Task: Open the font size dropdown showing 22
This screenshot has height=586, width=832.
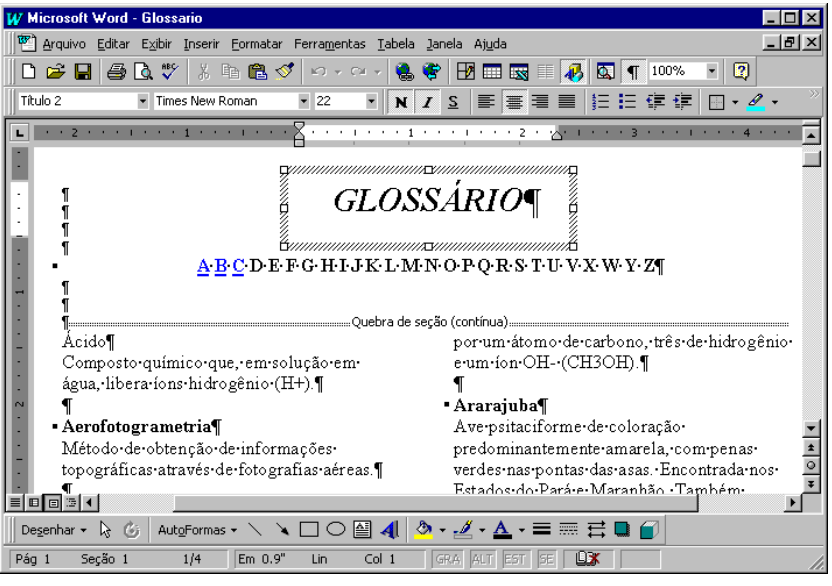Action: pyautogui.click(x=371, y=101)
